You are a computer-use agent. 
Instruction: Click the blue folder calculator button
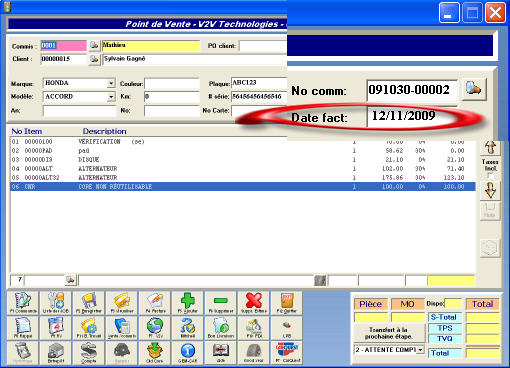(x=122, y=328)
